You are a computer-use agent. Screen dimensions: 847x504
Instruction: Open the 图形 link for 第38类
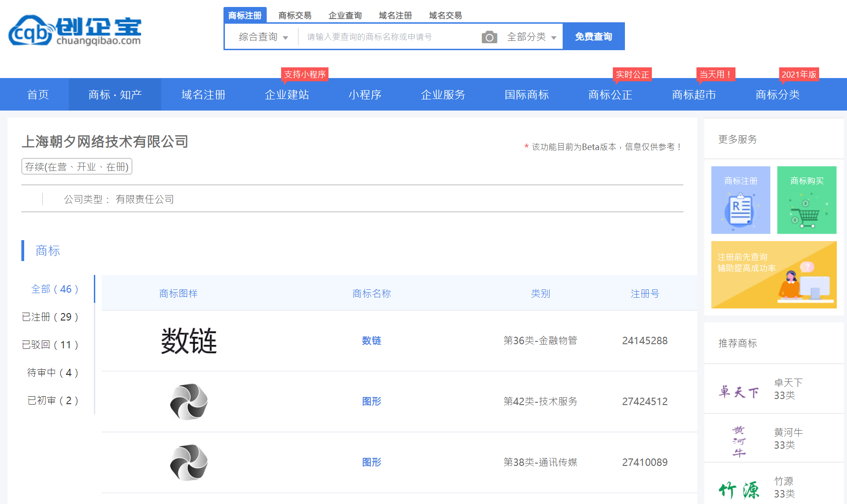[x=372, y=462]
